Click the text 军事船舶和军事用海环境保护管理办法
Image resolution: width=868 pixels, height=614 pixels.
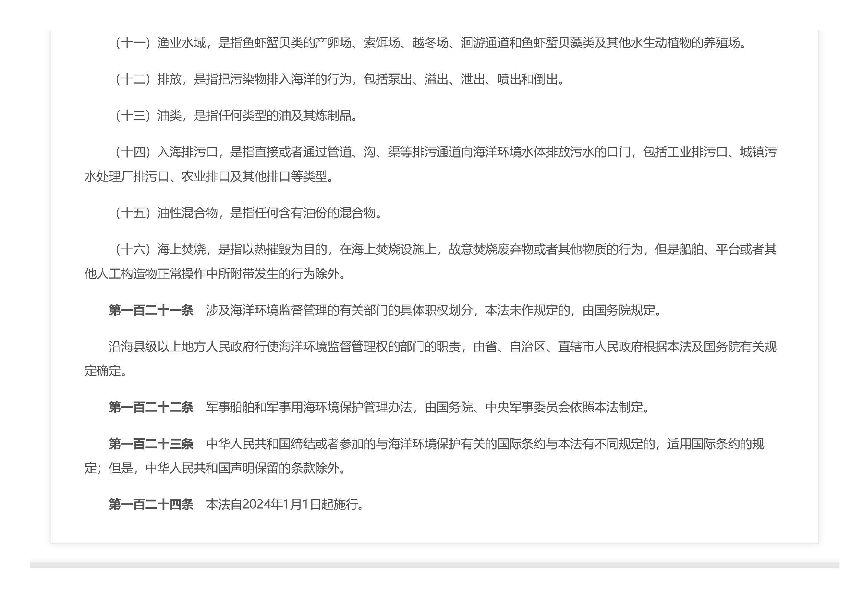click(308, 407)
